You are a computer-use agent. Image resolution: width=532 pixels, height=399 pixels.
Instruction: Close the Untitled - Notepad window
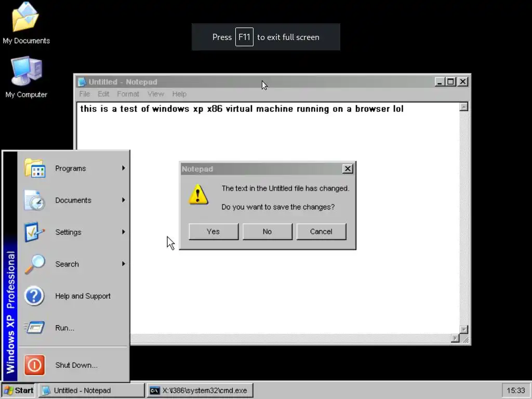(x=463, y=82)
